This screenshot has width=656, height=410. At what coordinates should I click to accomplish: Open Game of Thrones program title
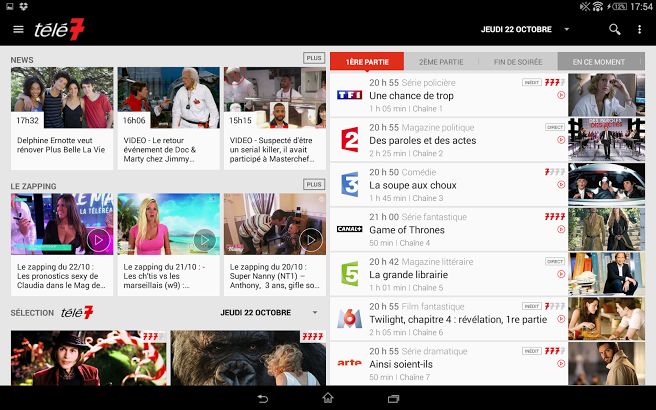407,230
